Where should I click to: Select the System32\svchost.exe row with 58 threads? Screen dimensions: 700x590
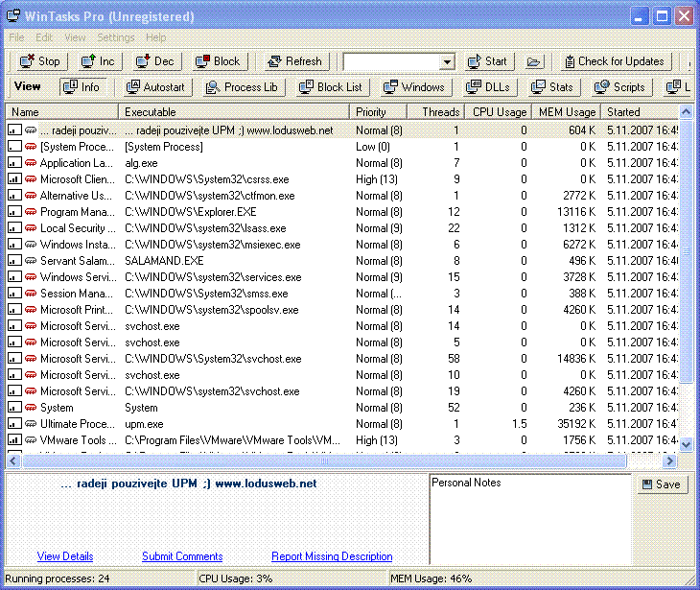click(342, 359)
